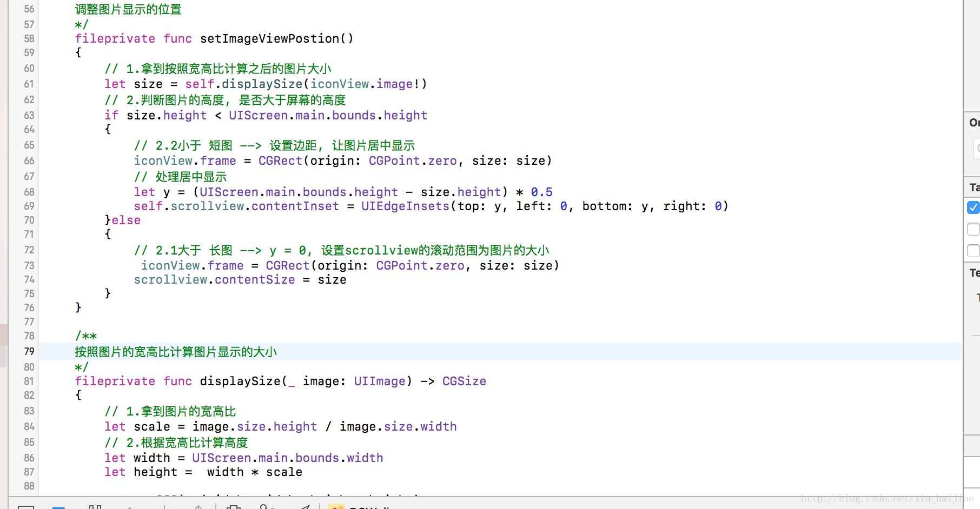Click the function name setImageViewPostion()
Image resolution: width=980 pixels, height=509 pixels.
coord(276,38)
